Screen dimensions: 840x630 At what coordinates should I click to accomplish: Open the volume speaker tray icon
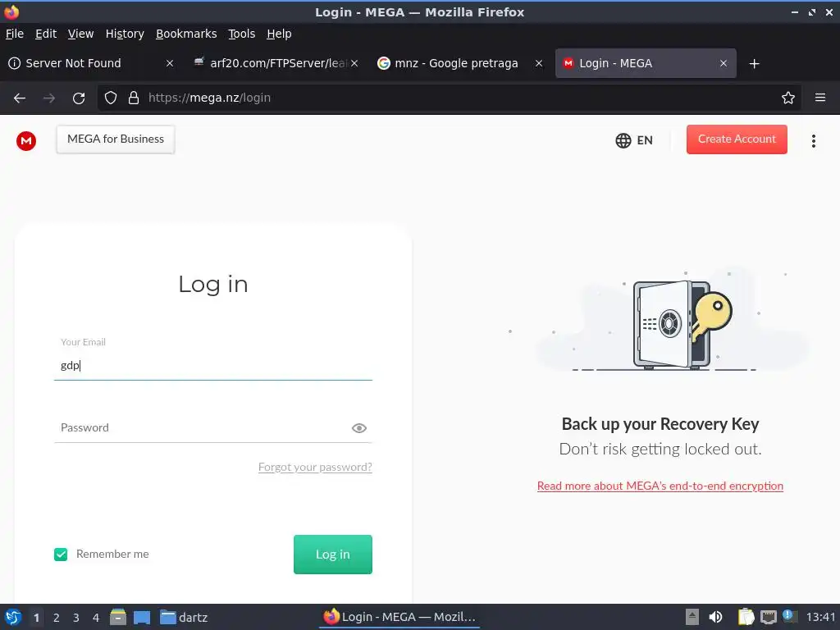click(x=715, y=617)
